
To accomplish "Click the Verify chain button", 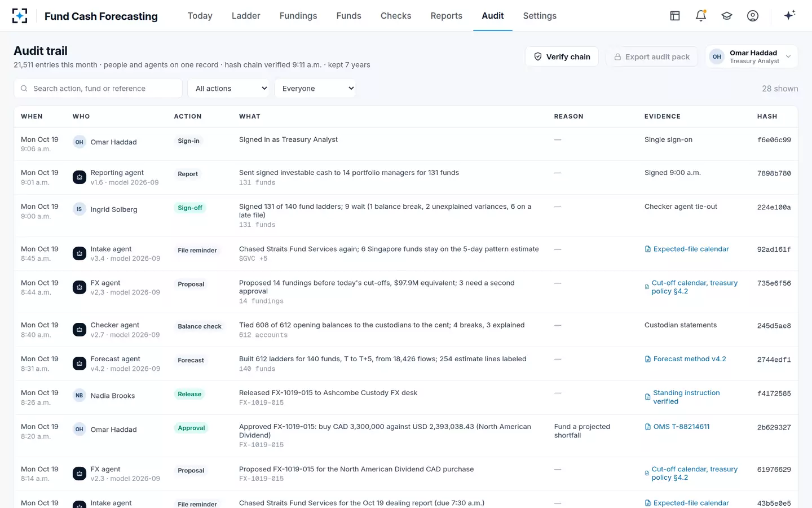I will [562, 56].
